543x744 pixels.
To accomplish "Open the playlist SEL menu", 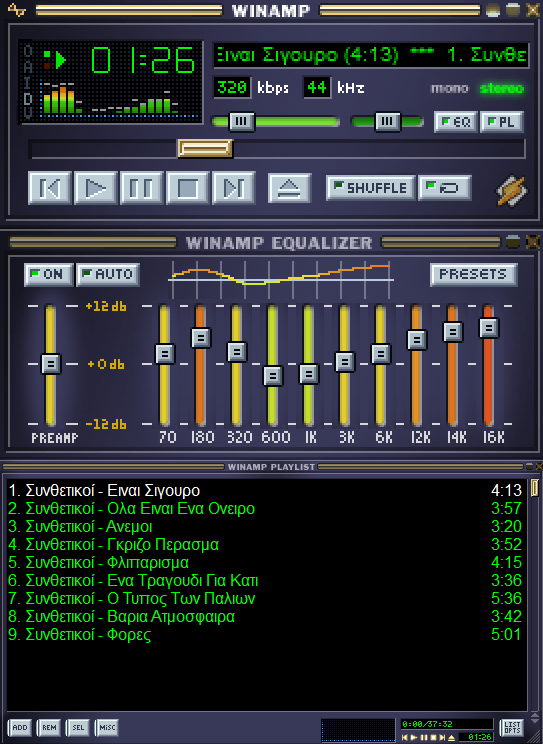I will [78, 727].
